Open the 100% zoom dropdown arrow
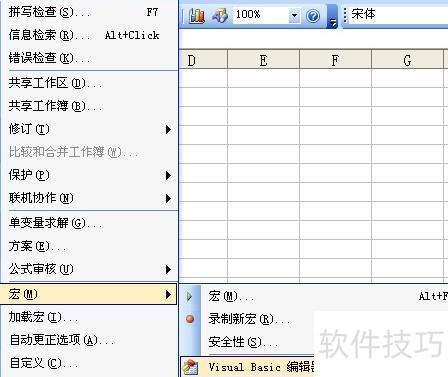 pos(294,15)
